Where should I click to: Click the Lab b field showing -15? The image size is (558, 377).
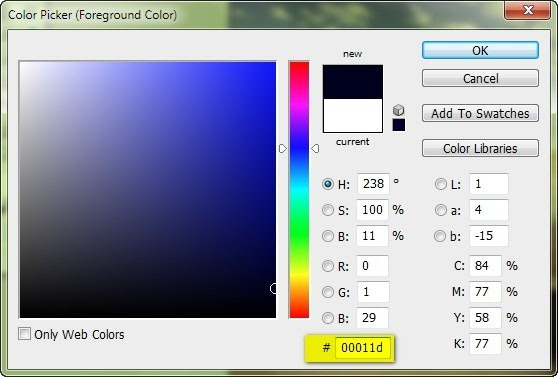(x=489, y=236)
